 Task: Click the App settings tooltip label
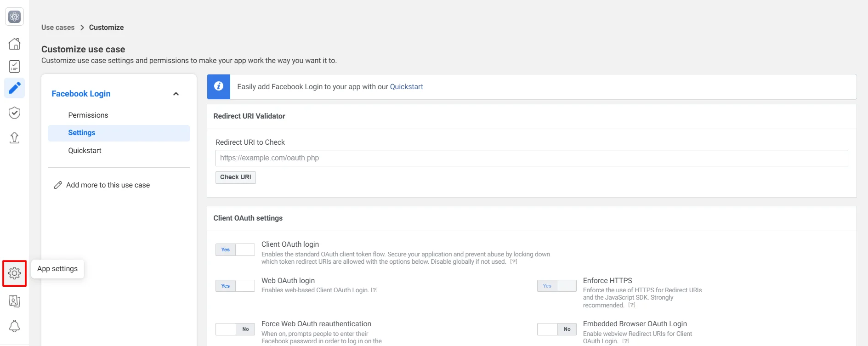click(x=57, y=269)
